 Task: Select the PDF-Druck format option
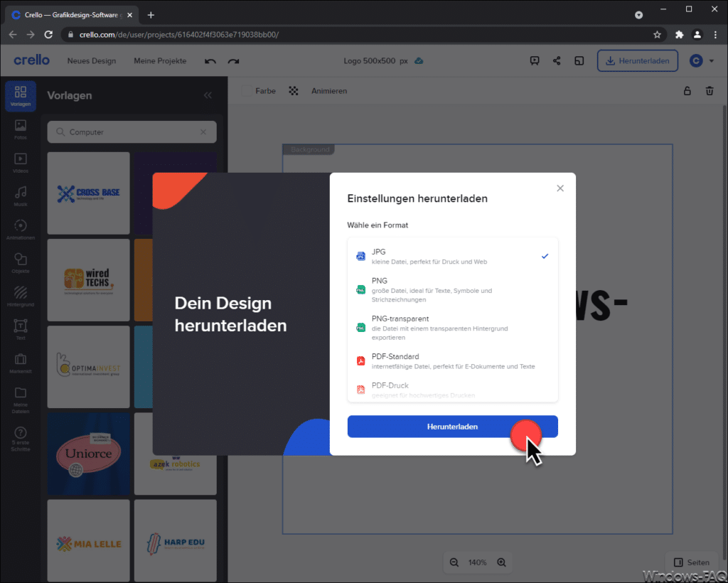(453, 390)
